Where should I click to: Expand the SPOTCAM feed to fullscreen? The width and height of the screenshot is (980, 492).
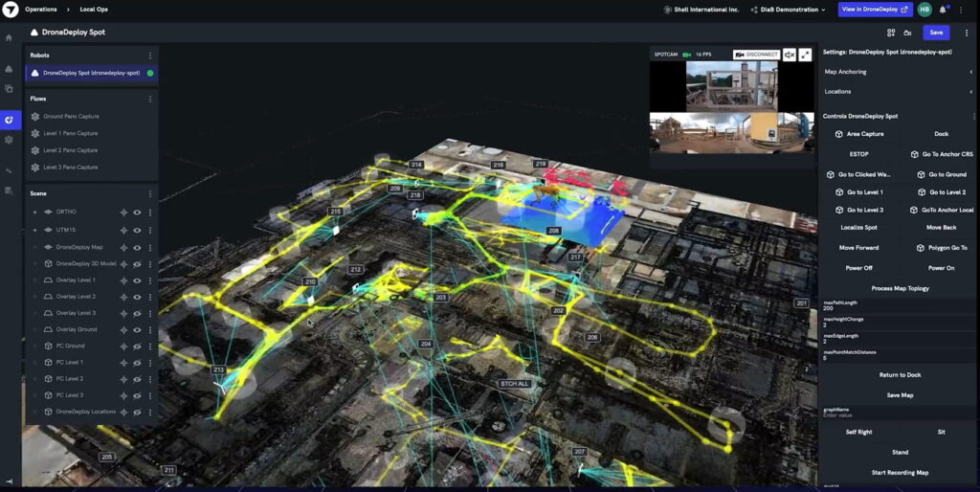805,55
